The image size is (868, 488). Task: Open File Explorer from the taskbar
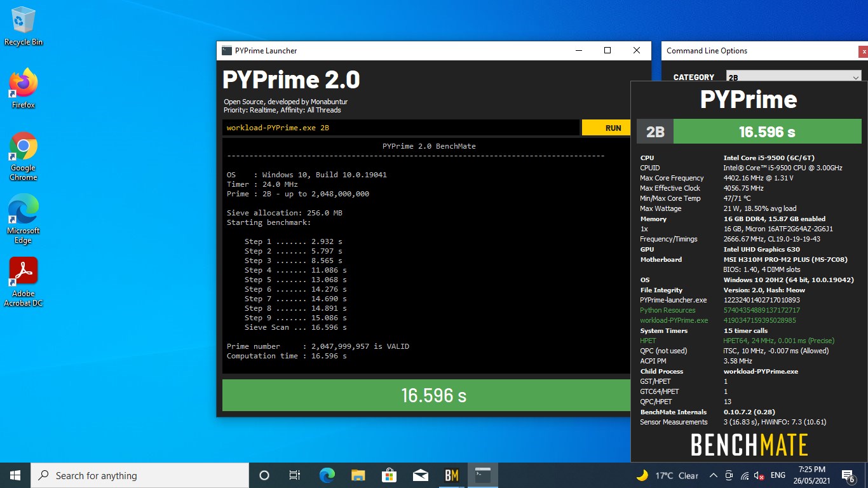[358, 475]
